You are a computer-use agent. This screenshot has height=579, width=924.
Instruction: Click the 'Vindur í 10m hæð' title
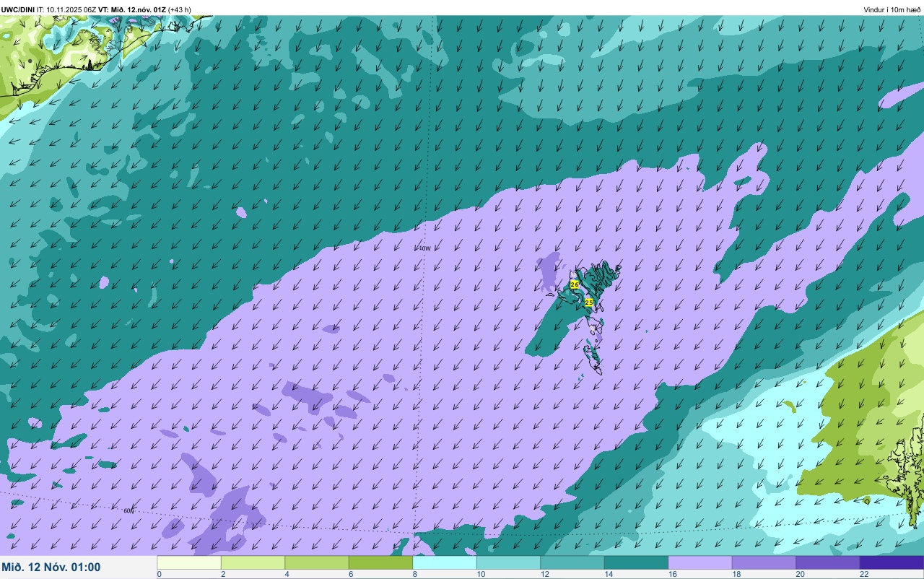point(892,9)
